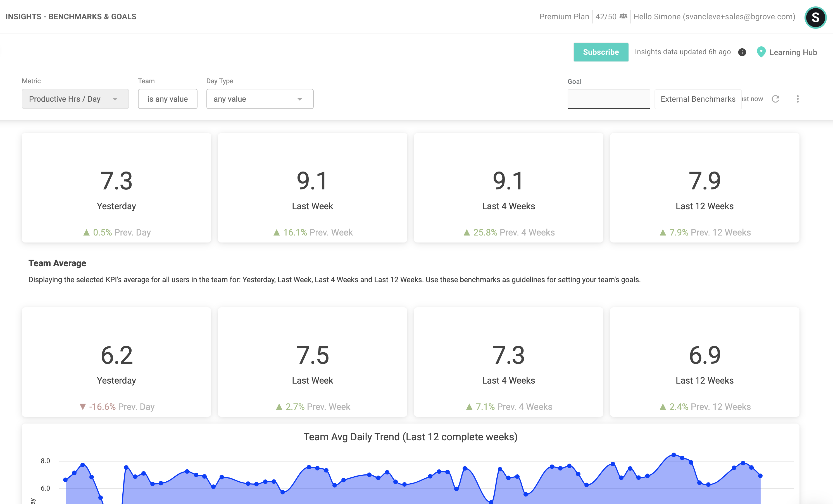
Task: Open the Productive Hrs / Day metric dropdown
Action: [75, 99]
